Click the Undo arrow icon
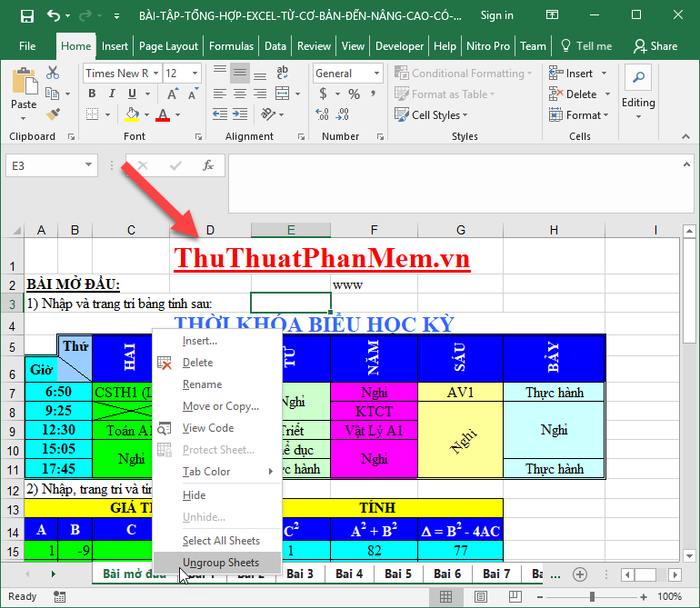 53,16
